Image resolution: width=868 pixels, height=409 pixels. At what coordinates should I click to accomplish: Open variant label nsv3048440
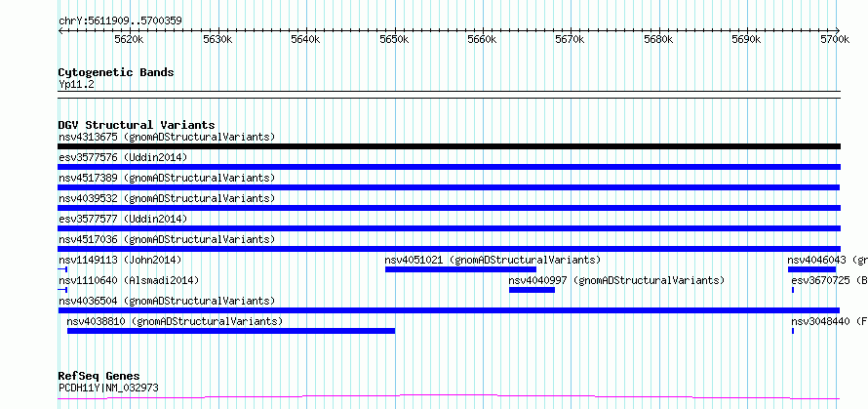coord(829,321)
